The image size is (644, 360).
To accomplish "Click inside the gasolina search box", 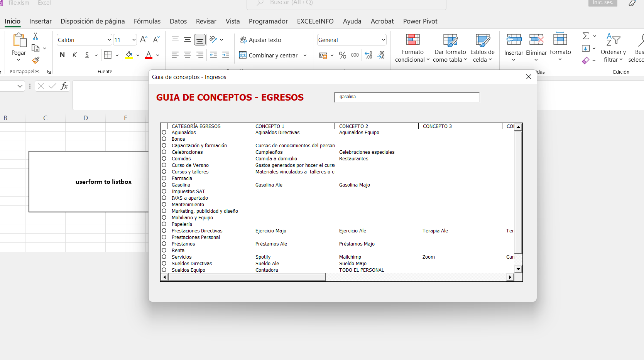I will pyautogui.click(x=406, y=97).
